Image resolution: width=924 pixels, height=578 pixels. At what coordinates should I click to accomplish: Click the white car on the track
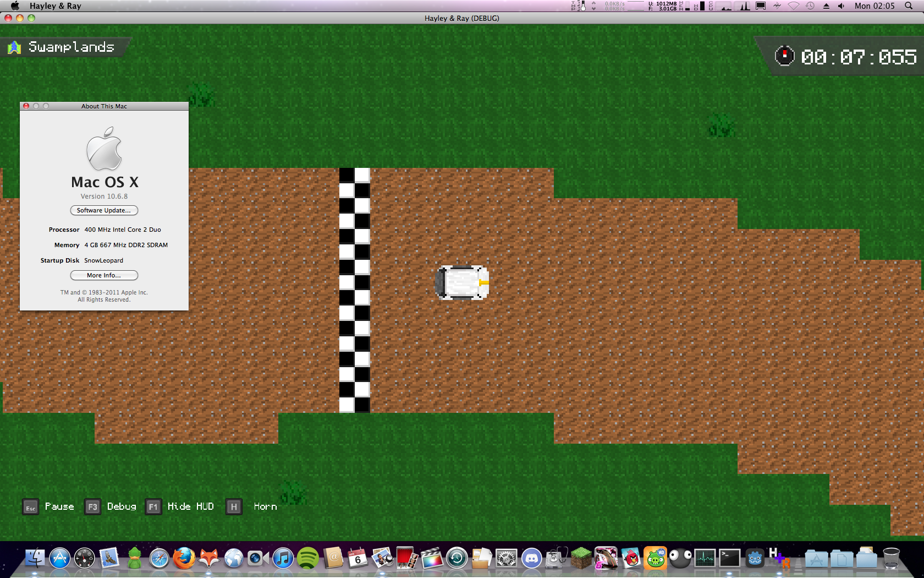(x=462, y=282)
